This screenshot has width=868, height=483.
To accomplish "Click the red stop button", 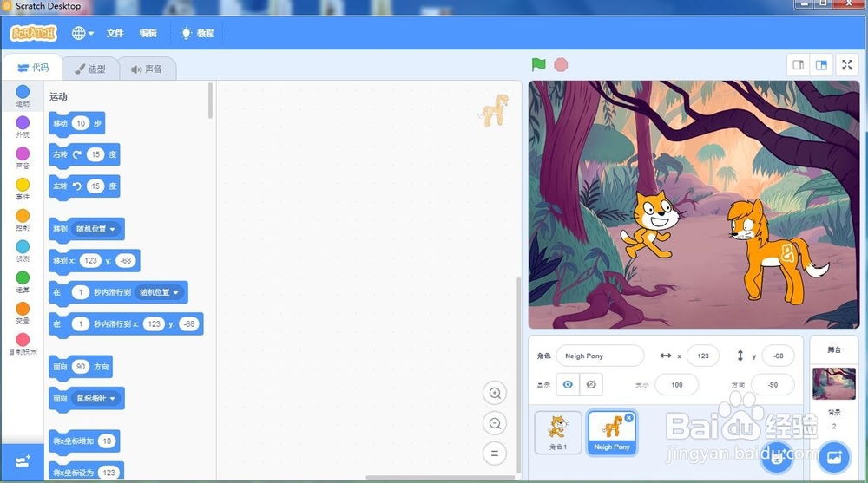I will (x=561, y=65).
